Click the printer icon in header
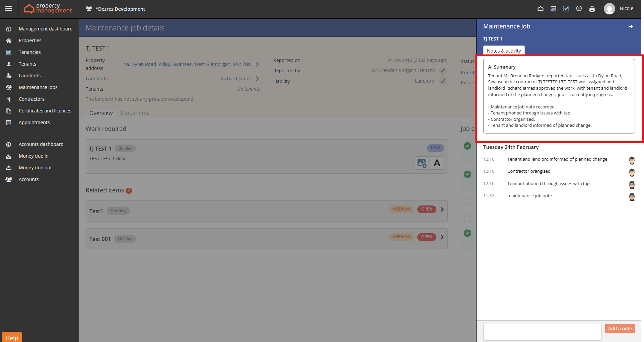Viewport: 644px width, 342px height. click(592, 9)
